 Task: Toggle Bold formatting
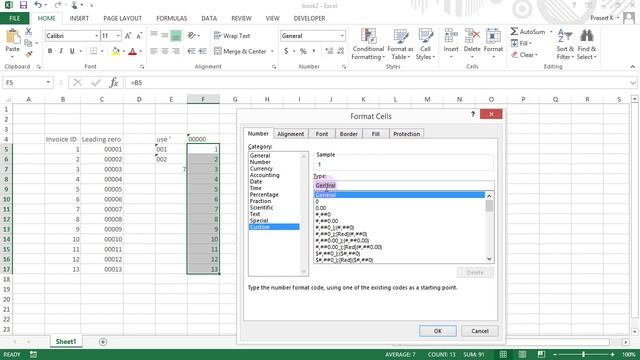(x=50, y=51)
